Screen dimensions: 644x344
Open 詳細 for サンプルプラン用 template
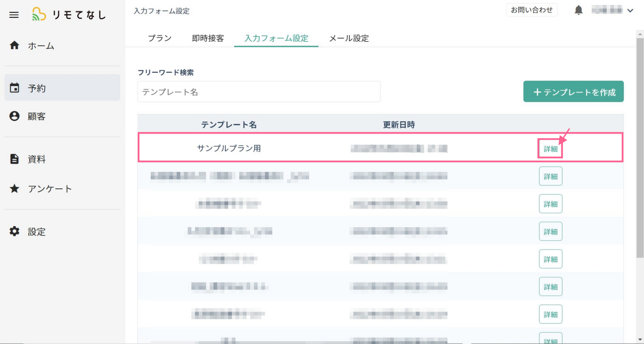550,149
